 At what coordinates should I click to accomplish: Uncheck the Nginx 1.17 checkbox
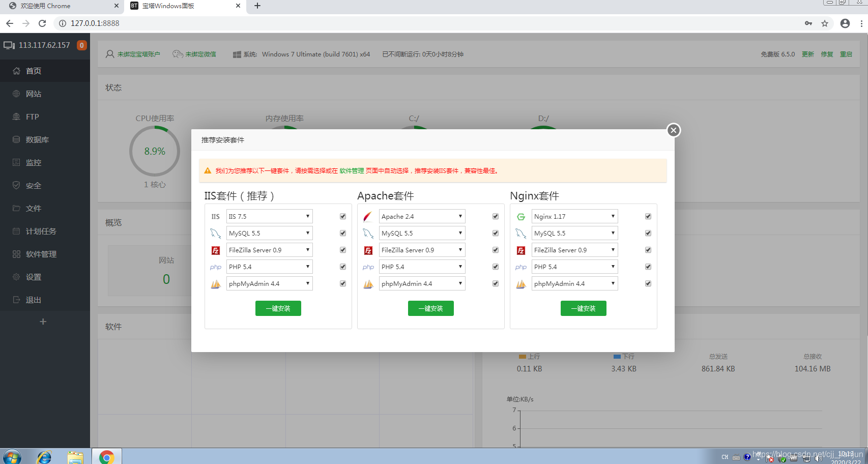point(648,216)
